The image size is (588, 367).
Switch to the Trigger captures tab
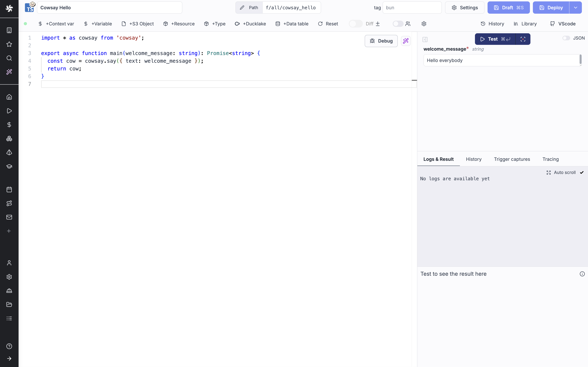(x=512, y=159)
